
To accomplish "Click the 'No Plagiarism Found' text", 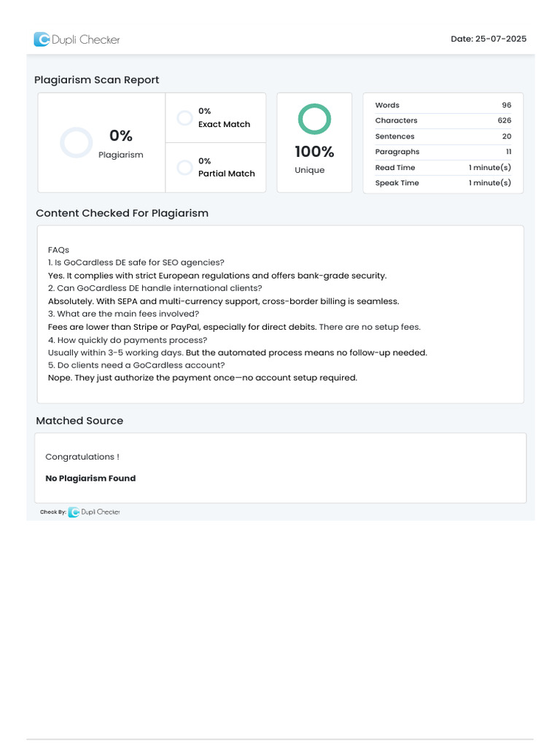I will [x=90, y=479].
